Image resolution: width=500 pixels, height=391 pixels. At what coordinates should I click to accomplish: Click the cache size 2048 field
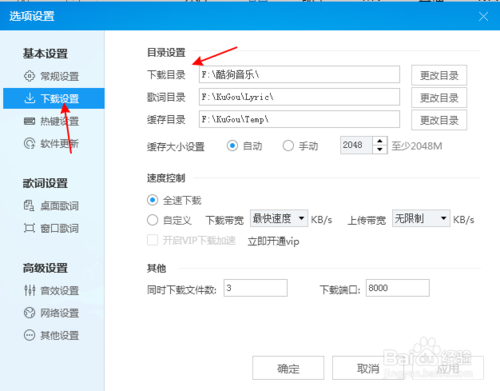[x=356, y=145]
